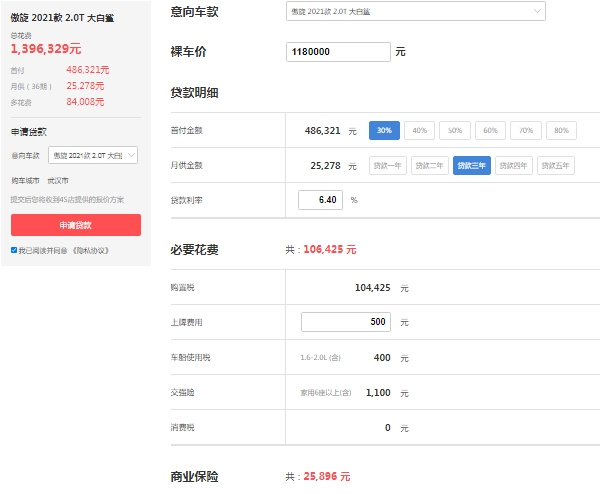Choose the 40% down payment option
Image resolution: width=600 pixels, height=494 pixels.
coord(420,130)
